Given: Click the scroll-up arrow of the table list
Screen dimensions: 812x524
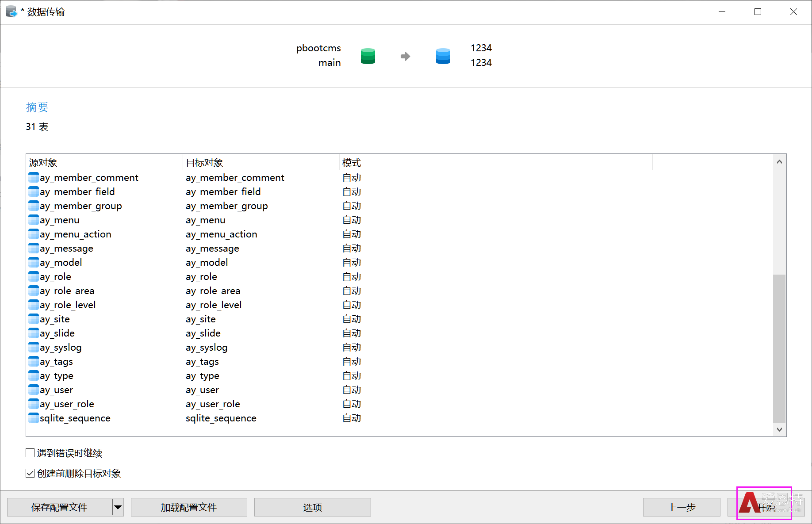Looking at the screenshot, I should tap(779, 162).
